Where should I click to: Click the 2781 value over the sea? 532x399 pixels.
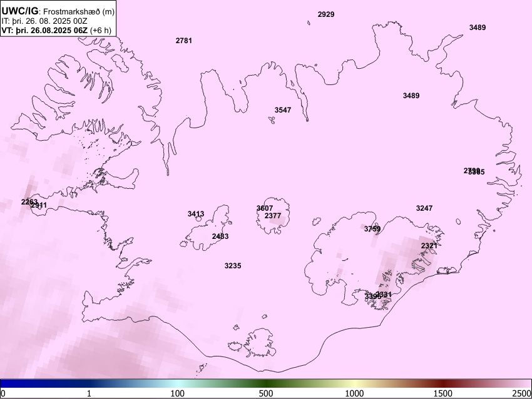pos(184,41)
